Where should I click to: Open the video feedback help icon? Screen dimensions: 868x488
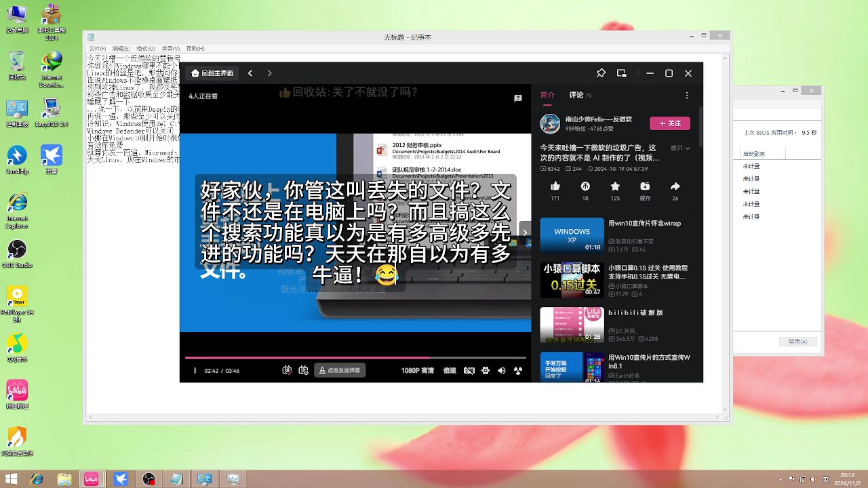[x=517, y=98]
